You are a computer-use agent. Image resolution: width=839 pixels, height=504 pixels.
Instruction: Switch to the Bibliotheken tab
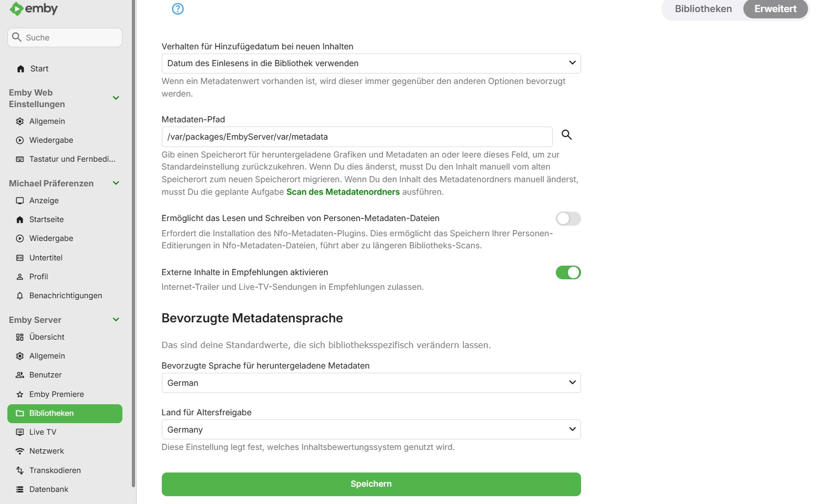coord(703,9)
